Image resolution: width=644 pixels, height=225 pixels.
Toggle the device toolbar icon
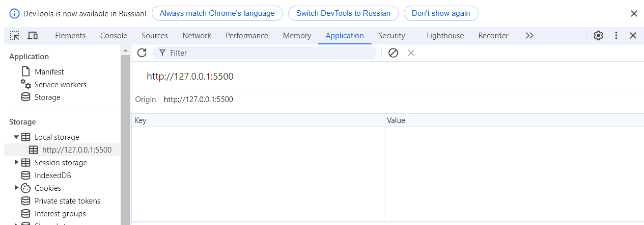[32, 36]
